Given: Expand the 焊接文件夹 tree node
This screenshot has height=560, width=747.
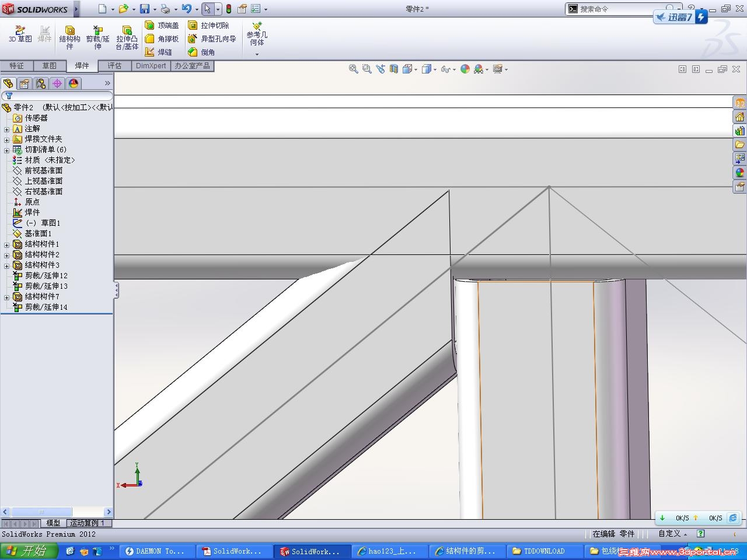Looking at the screenshot, I should (x=7, y=139).
